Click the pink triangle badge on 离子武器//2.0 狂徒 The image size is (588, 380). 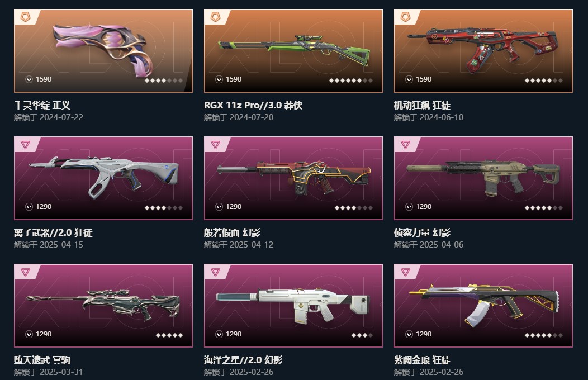(x=25, y=144)
